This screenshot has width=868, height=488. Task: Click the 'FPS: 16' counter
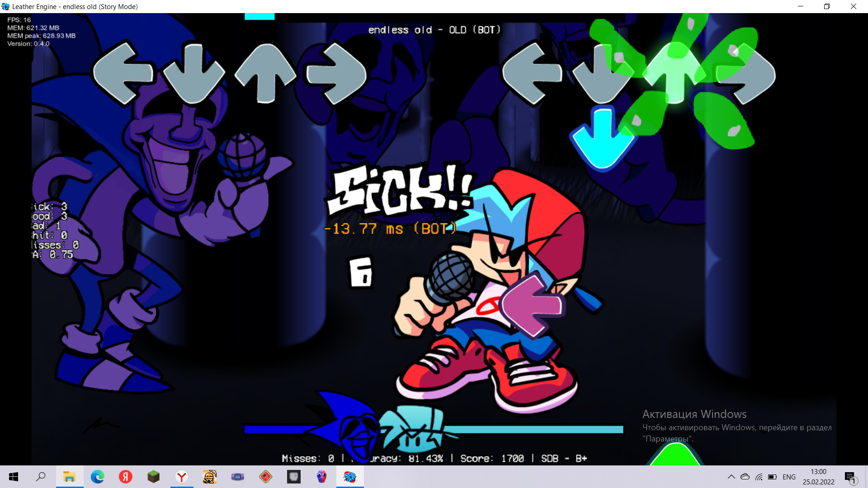(19, 20)
